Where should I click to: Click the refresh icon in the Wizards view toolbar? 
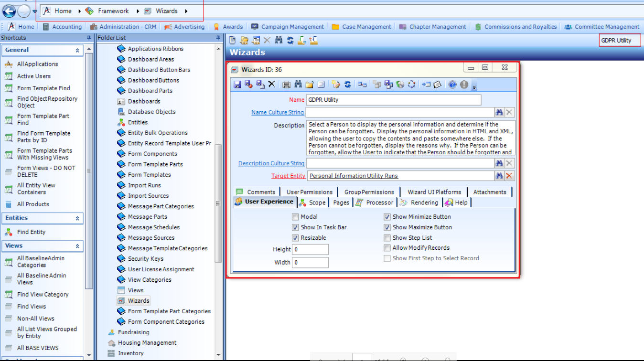pos(290,41)
